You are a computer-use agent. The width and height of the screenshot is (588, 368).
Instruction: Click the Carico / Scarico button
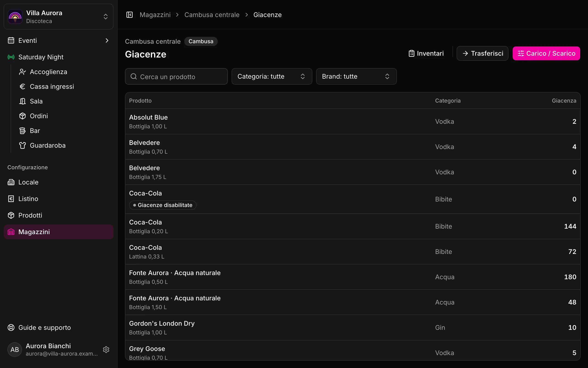pos(546,53)
